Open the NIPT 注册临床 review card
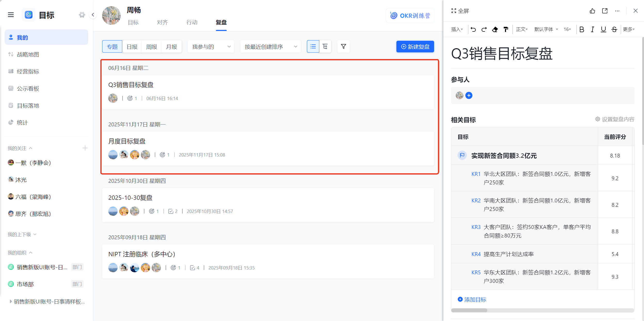Screen dimensions: 644x321 tap(268, 261)
